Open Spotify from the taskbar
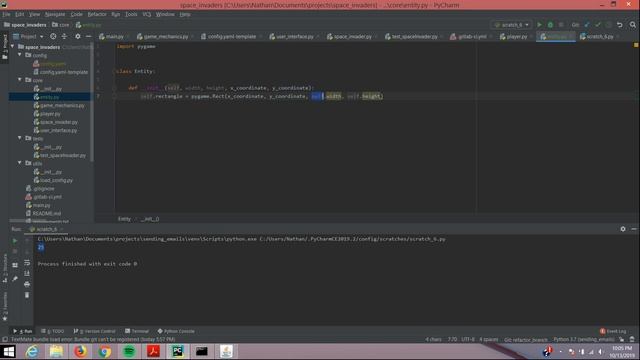640x360 pixels. click(129, 351)
